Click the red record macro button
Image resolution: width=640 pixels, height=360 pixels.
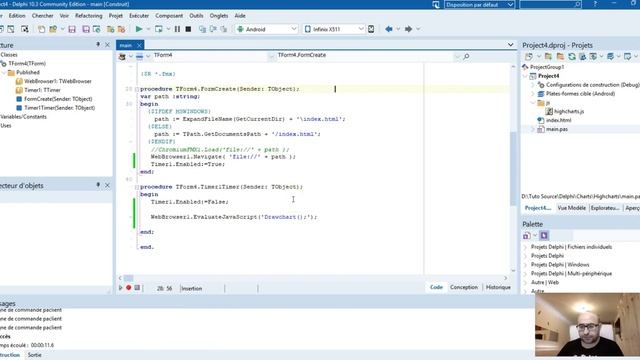(x=129, y=288)
